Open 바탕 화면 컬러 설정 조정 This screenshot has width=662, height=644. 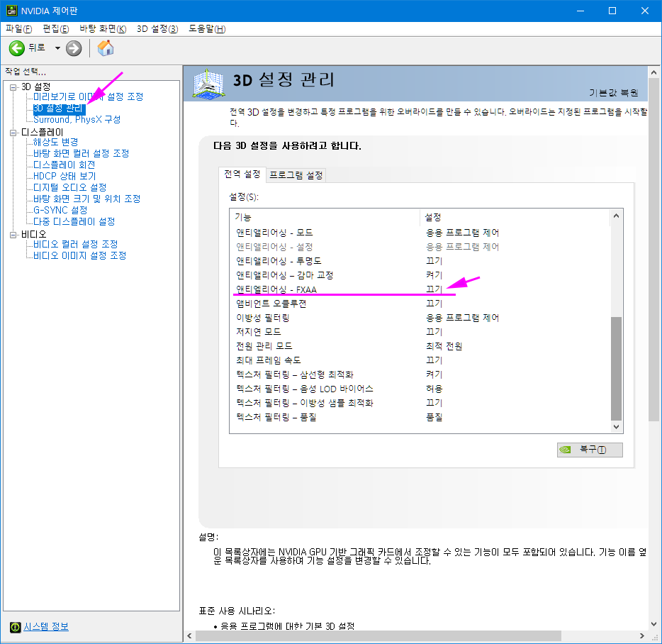81,153
